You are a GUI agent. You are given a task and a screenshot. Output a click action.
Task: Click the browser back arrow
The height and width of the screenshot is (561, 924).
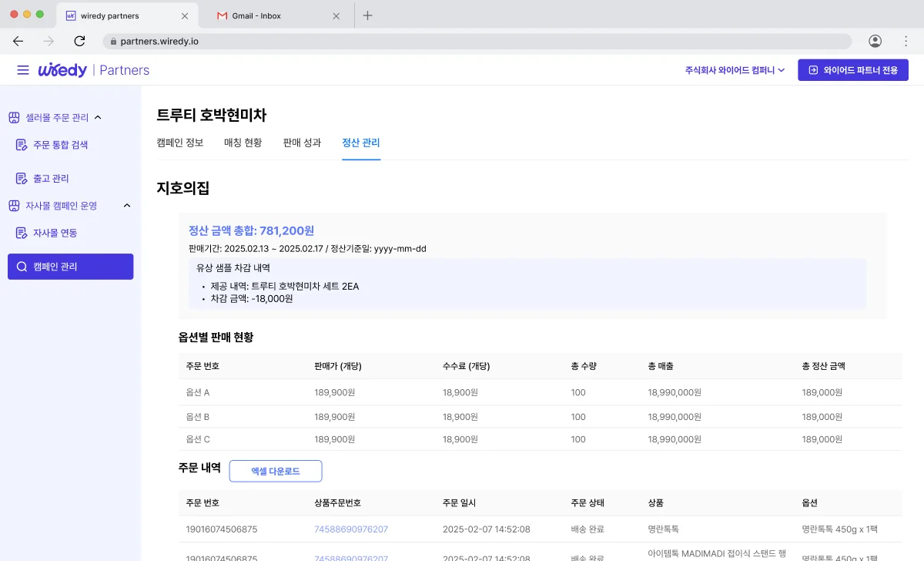coord(18,42)
